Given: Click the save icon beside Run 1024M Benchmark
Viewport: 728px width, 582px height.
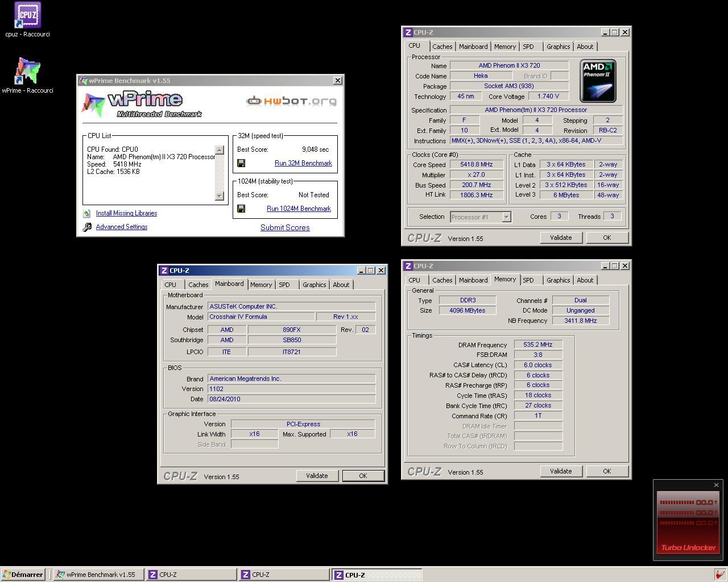Looking at the screenshot, I should 241,209.
